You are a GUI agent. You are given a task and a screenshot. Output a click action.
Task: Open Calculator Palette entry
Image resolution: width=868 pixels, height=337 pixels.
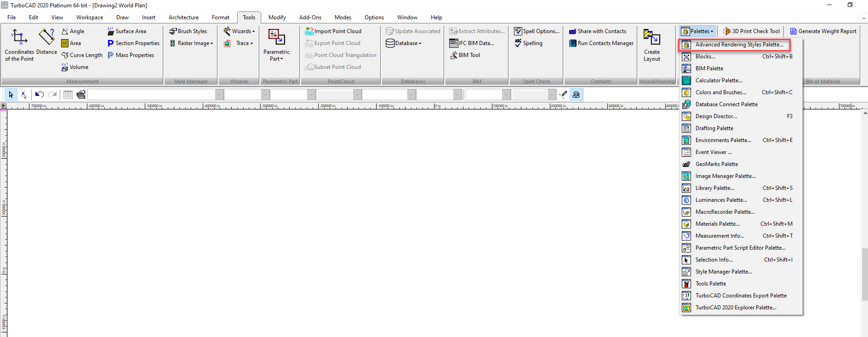tap(741, 80)
